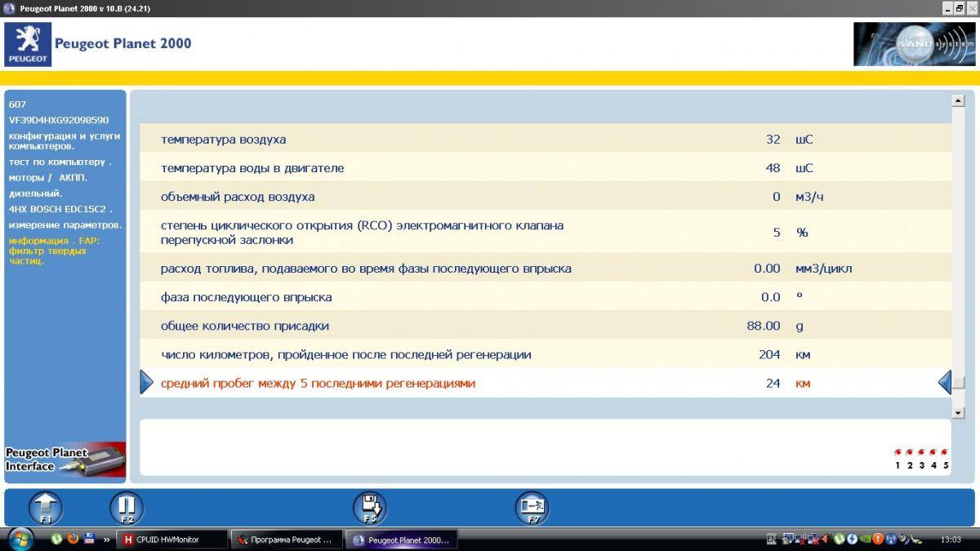Select red indicator number 5
980x551 pixels.
(x=945, y=452)
